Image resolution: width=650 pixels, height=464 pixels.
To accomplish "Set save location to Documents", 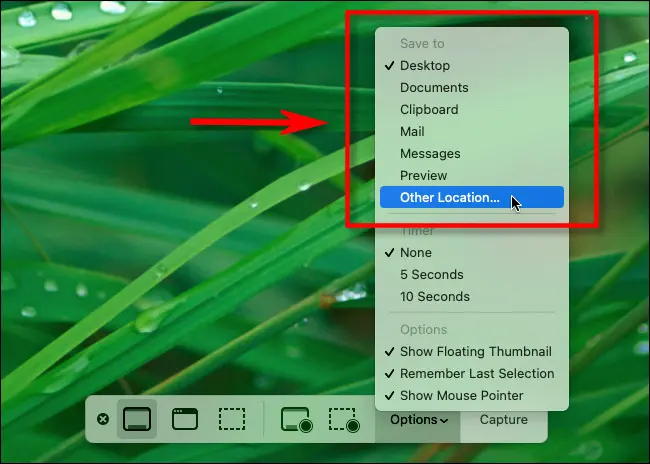I will (434, 87).
